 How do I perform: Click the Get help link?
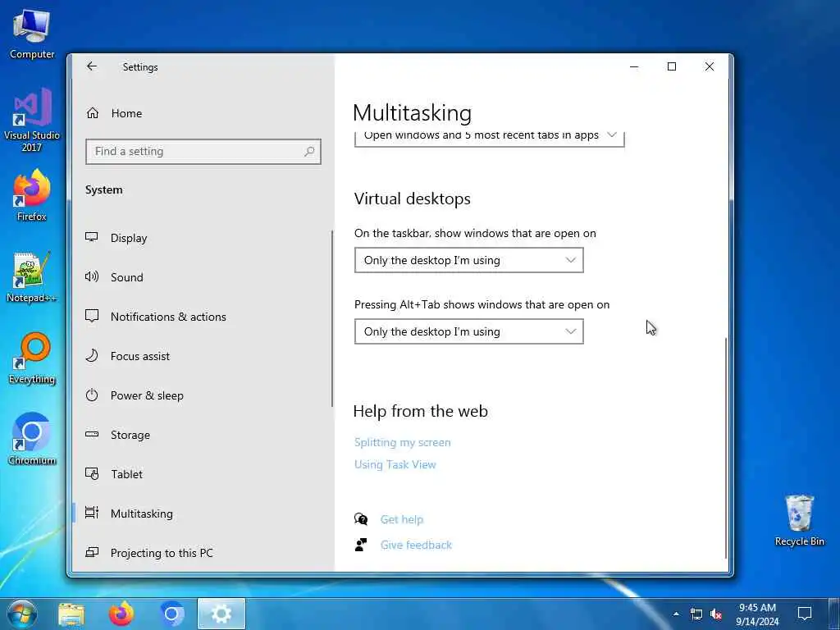[401, 519]
